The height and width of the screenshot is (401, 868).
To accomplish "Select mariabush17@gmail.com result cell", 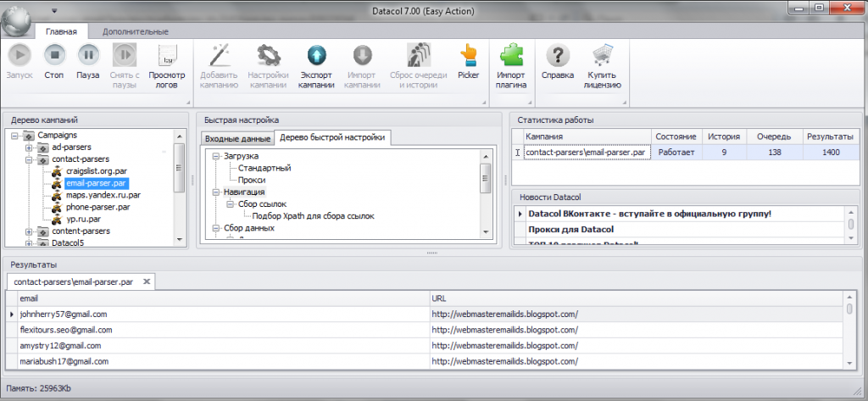I will click(223, 361).
